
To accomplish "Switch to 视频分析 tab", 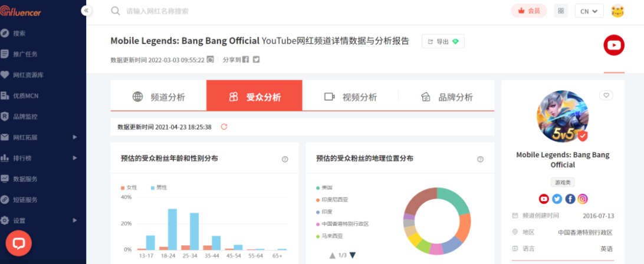I will coord(350,97).
